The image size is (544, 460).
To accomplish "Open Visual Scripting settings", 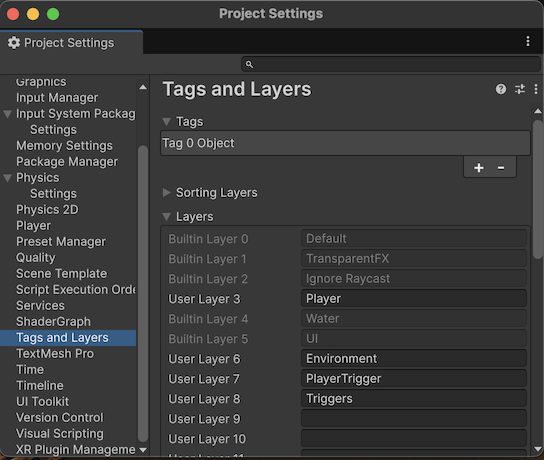I will 60,433.
